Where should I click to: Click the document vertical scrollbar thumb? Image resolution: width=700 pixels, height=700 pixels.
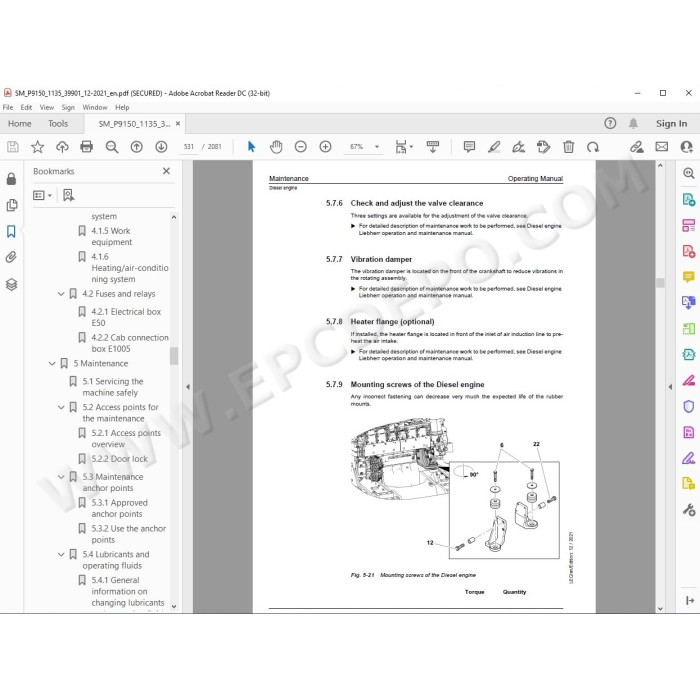[x=660, y=282]
